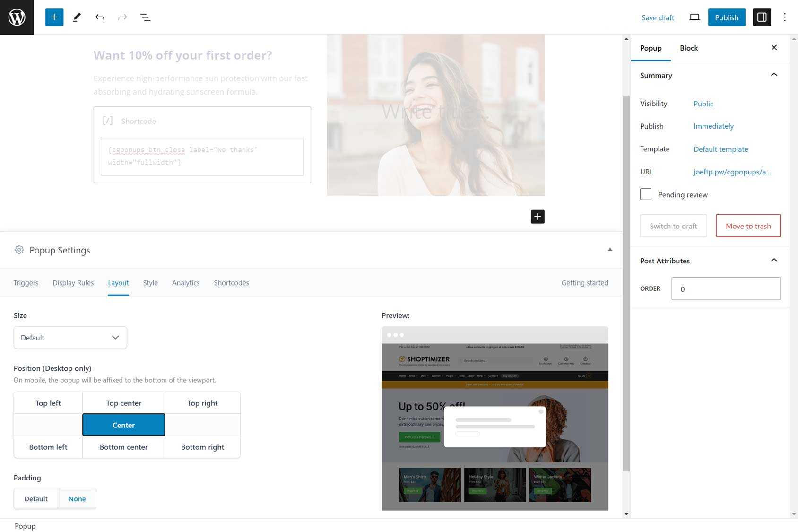This screenshot has height=532, width=798.
Task: Collapse the Summary panel
Action: [x=774, y=75]
